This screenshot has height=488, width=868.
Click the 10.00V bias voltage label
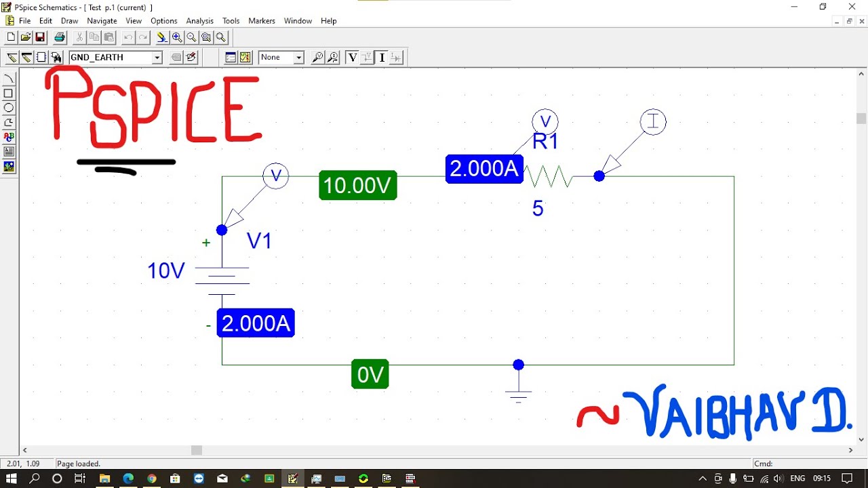(x=358, y=186)
